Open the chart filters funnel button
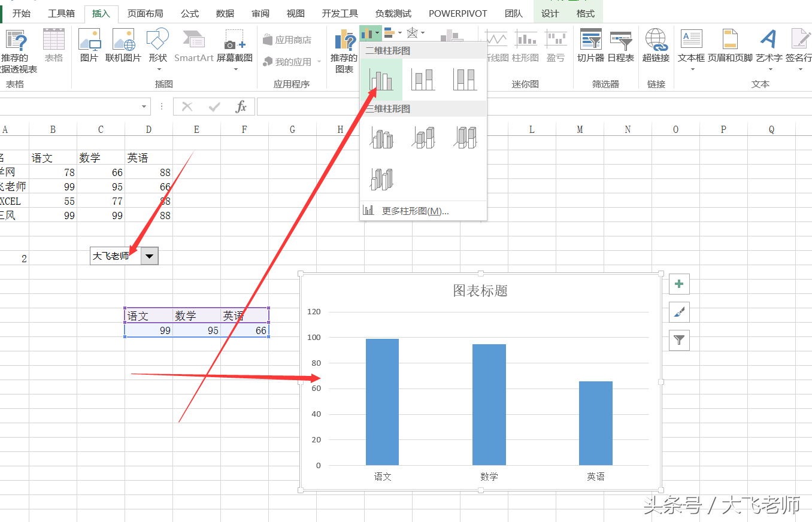Viewport: 812px width, 522px height. (x=679, y=340)
